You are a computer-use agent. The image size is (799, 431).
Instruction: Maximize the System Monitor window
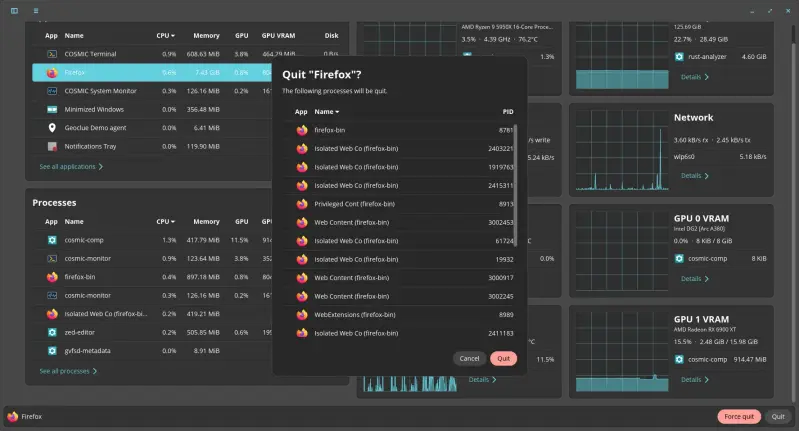[770, 11]
